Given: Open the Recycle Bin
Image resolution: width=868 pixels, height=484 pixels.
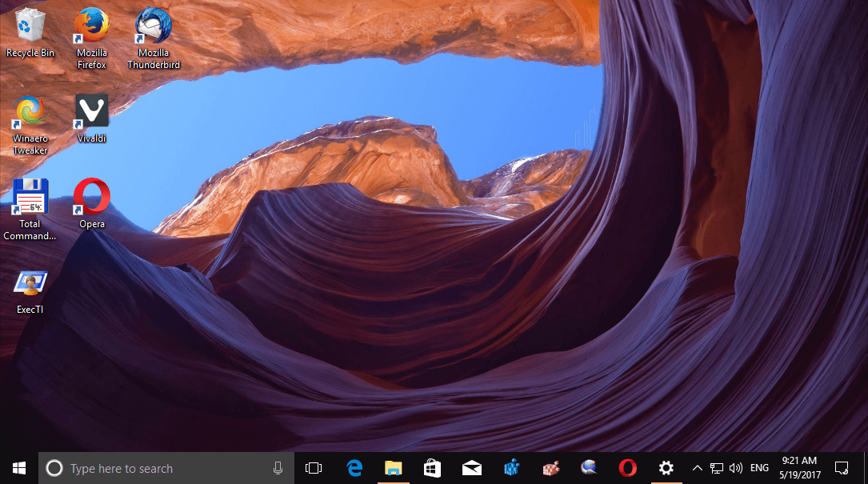Looking at the screenshot, I should 30,26.
